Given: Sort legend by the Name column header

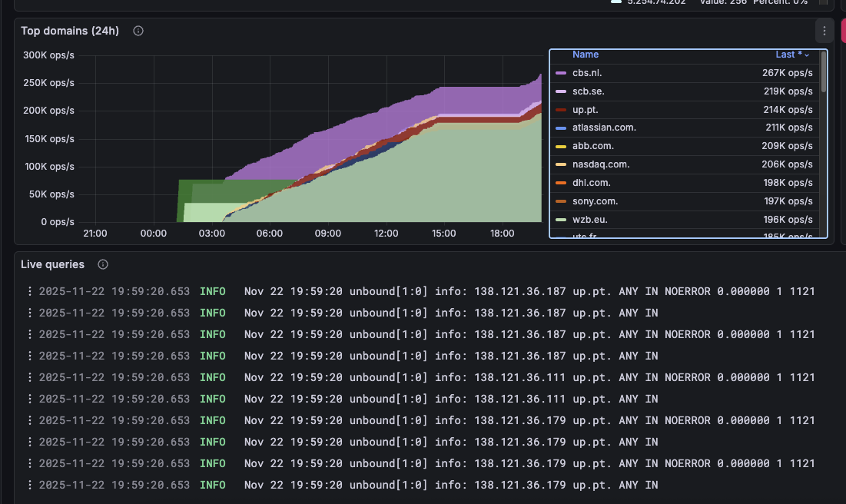Looking at the screenshot, I should (586, 55).
